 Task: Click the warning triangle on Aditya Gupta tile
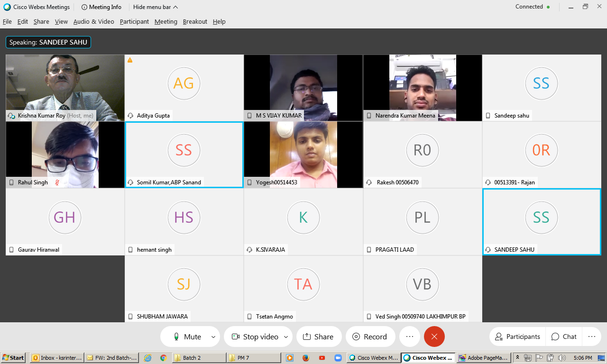click(130, 60)
